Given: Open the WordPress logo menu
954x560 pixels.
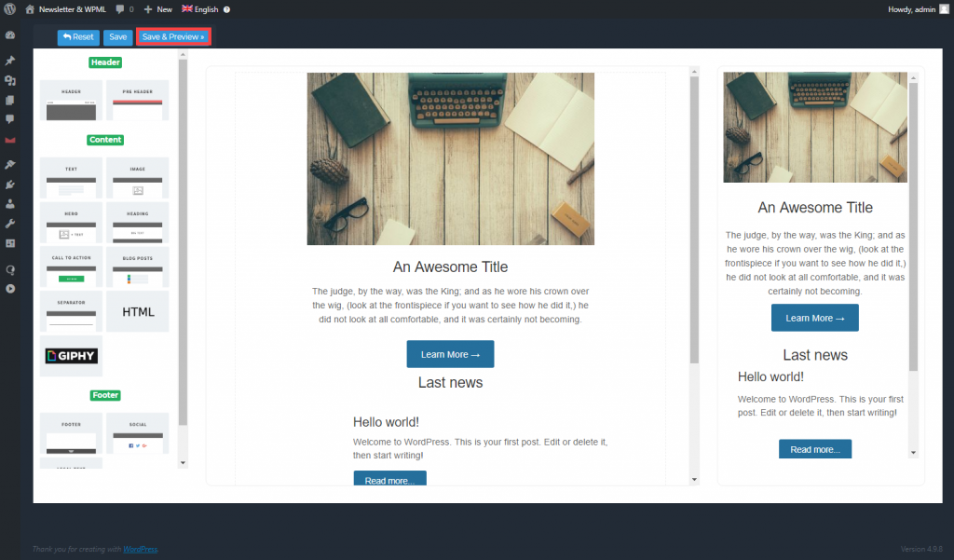Looking at the screenshot, I should [9, 9].
